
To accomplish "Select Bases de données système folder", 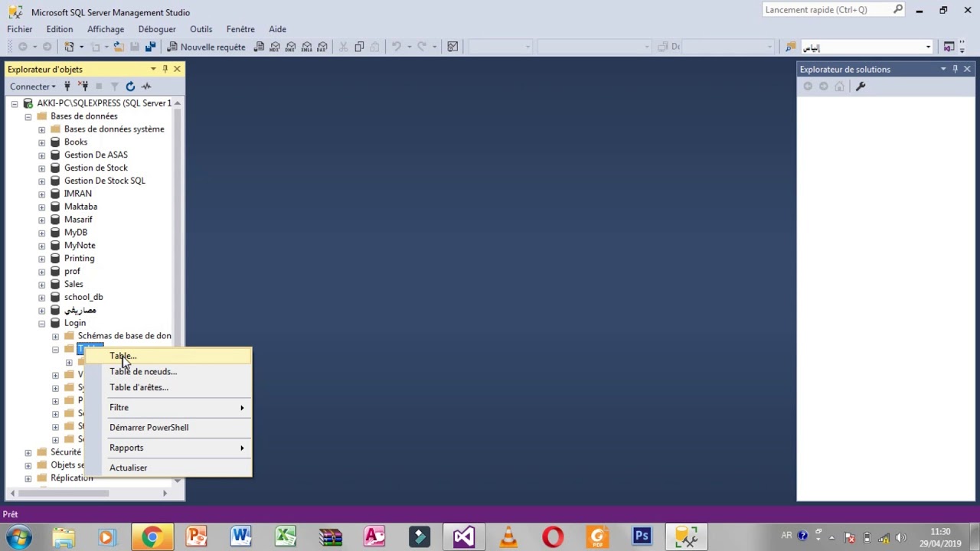I will point(114,129).
